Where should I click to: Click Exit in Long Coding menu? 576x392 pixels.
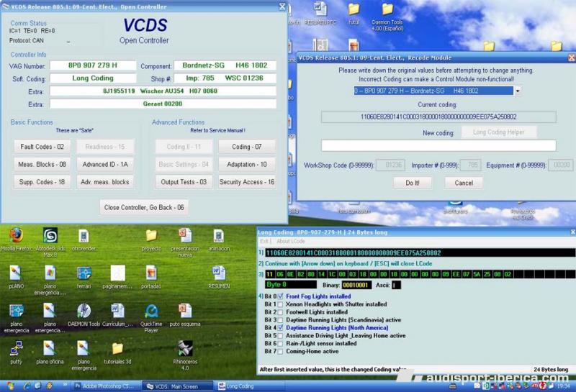point(264,241)
